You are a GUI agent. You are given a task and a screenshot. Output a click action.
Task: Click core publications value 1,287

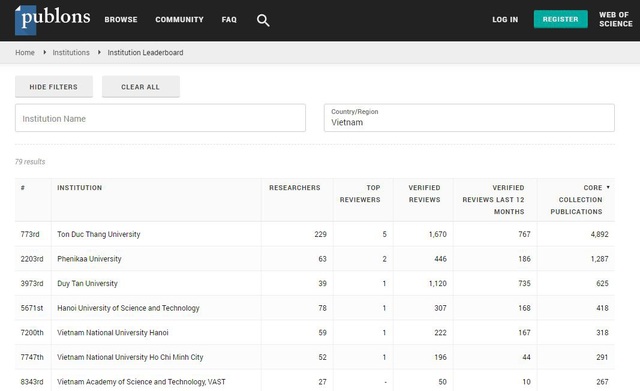600,259
